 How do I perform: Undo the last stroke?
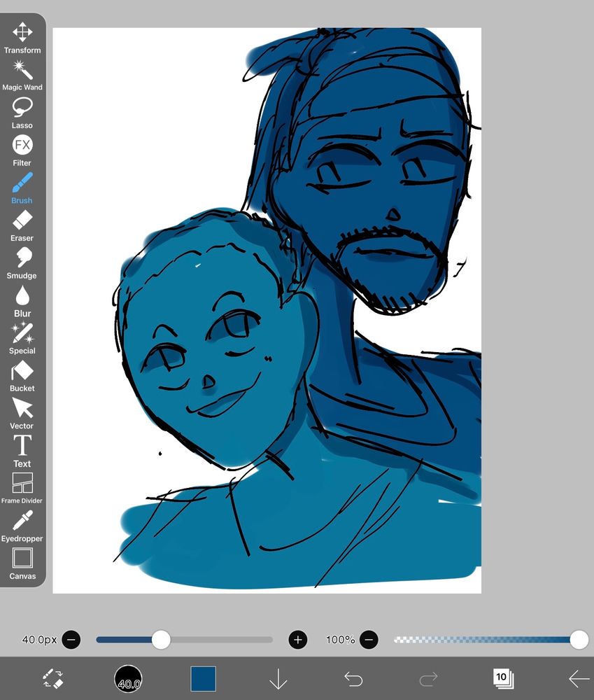point(353,679)
